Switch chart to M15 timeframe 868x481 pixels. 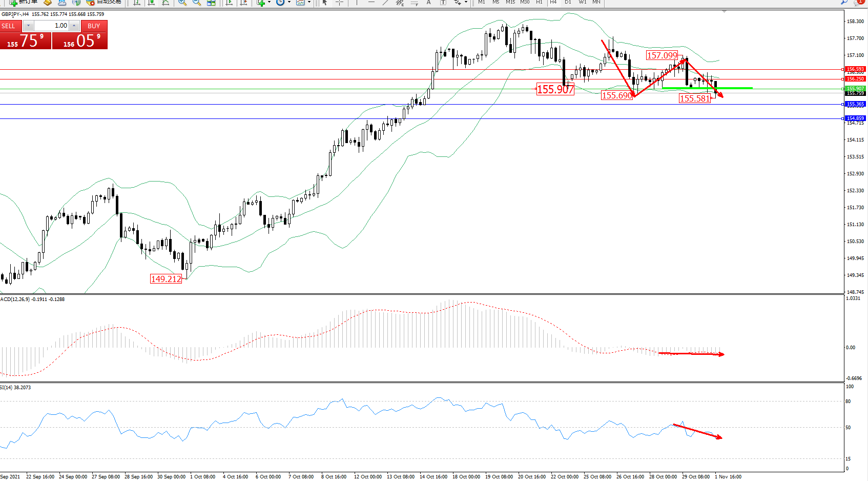(510, 2)
